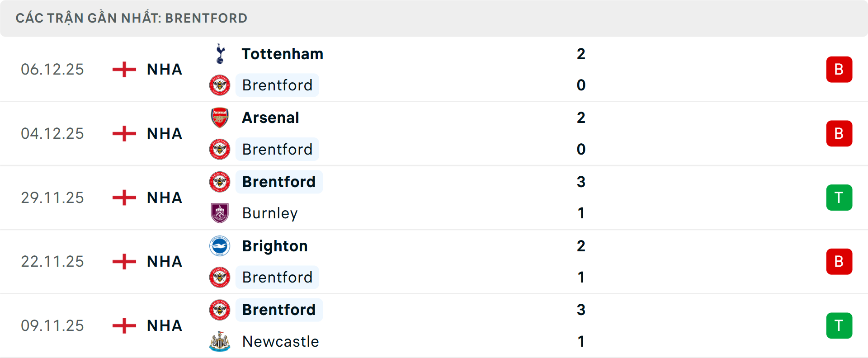Open Tottenham team name link
868x358 pixels.
click(x=283, y=54)
